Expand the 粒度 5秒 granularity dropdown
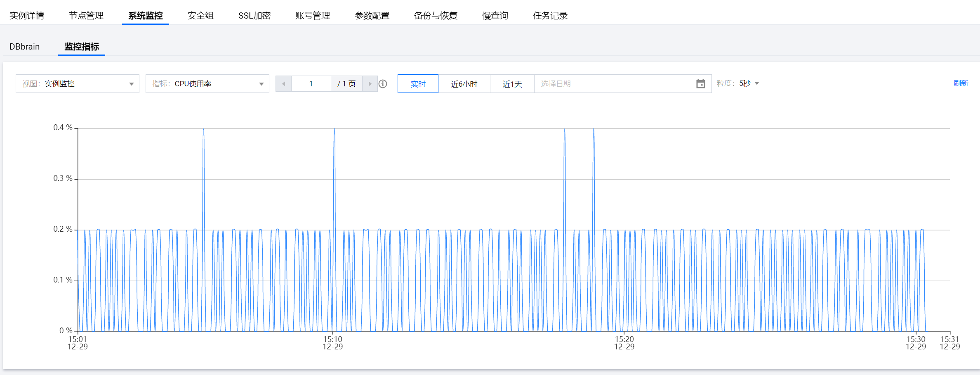 pyautogui.click(x=749, y=83)
